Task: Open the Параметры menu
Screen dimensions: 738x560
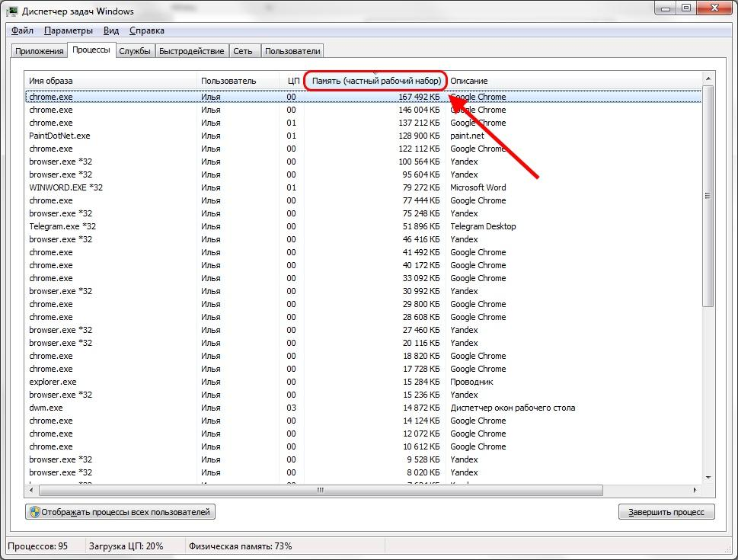Action: tap(69, 30)
